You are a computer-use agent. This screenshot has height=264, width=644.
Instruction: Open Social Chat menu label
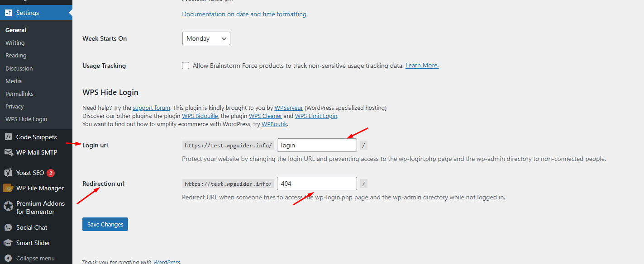click(32, 227)
